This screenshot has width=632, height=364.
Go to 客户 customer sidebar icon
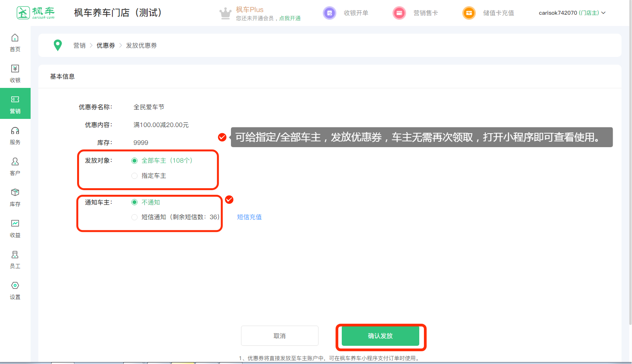[x=15, y=162]
